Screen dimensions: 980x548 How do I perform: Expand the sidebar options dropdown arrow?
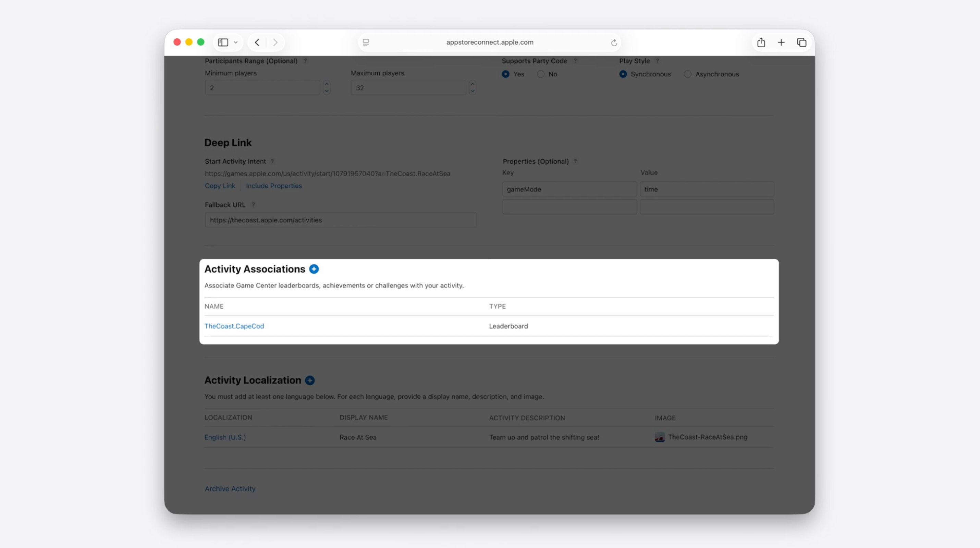[235, 42]
